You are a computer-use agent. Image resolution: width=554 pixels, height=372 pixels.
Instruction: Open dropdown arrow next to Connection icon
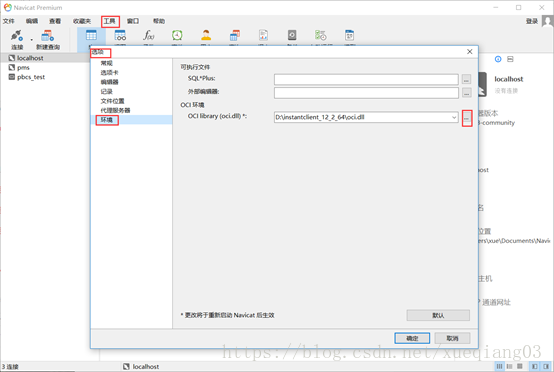(x=31, y=40)
